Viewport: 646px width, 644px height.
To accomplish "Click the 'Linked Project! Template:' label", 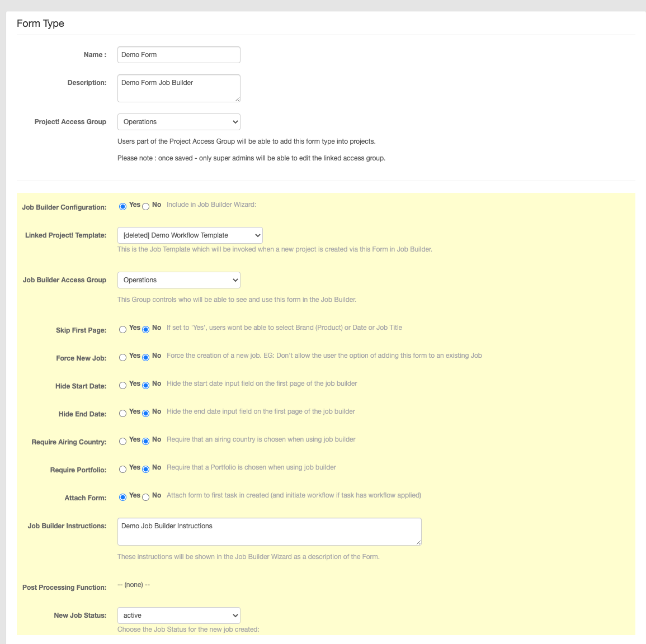I will [66, 235].
